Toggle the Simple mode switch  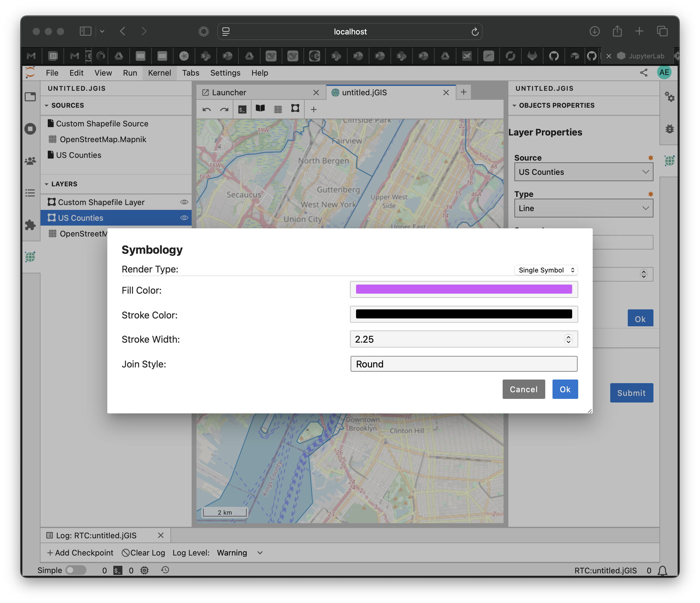click(76, 570)
